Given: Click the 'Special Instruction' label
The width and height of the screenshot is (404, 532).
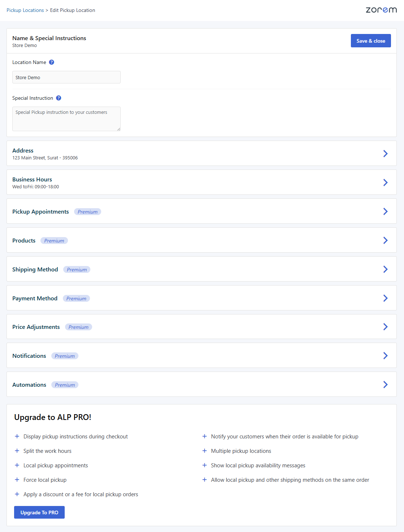Looking at the screenshot, I should coord(33,98).
